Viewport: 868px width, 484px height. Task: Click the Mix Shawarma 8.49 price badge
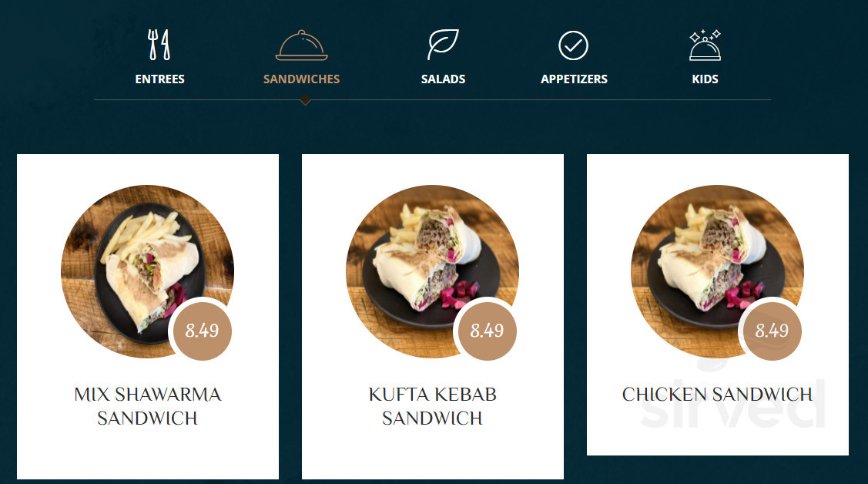point(202,331)
